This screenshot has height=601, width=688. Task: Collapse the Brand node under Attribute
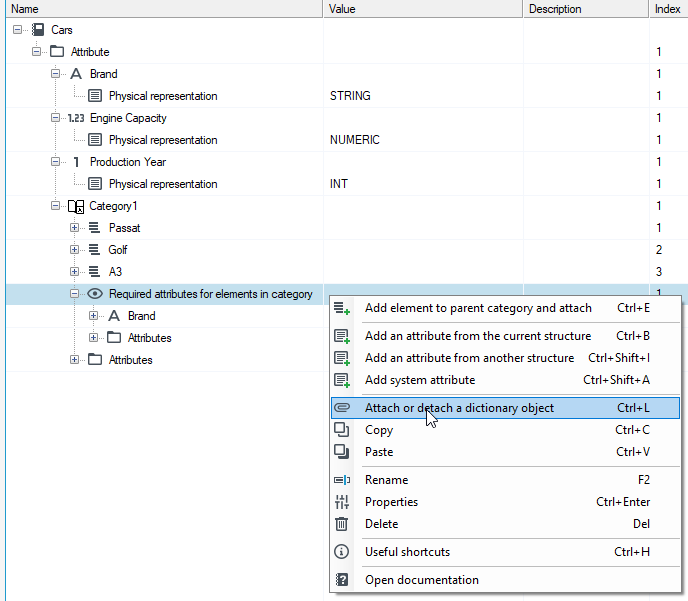click(x=55, y=74)
